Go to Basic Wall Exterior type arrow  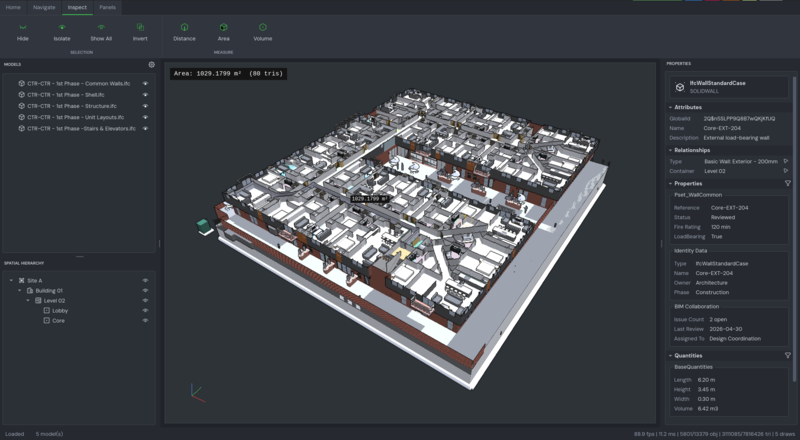point(786,161)
